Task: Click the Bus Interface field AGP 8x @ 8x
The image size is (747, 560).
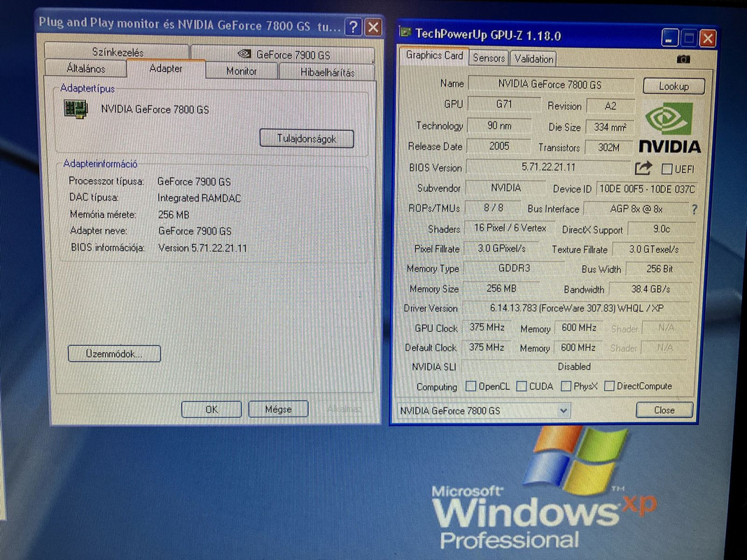Action: pos(636,209)
